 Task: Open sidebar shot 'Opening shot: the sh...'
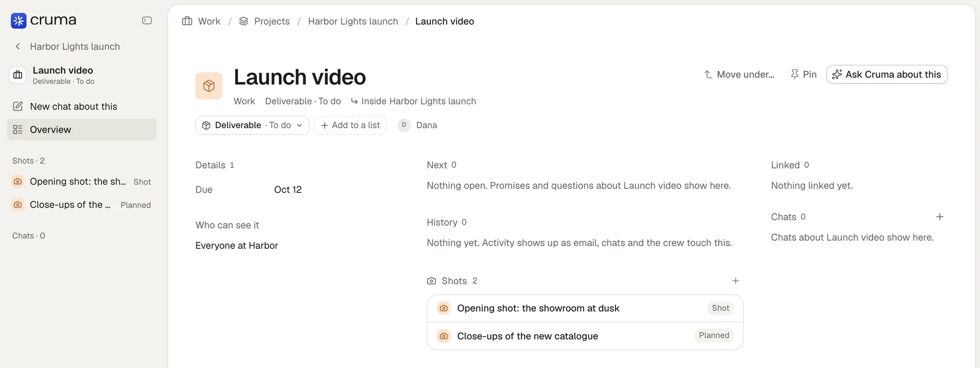click(x=82, y=182)
